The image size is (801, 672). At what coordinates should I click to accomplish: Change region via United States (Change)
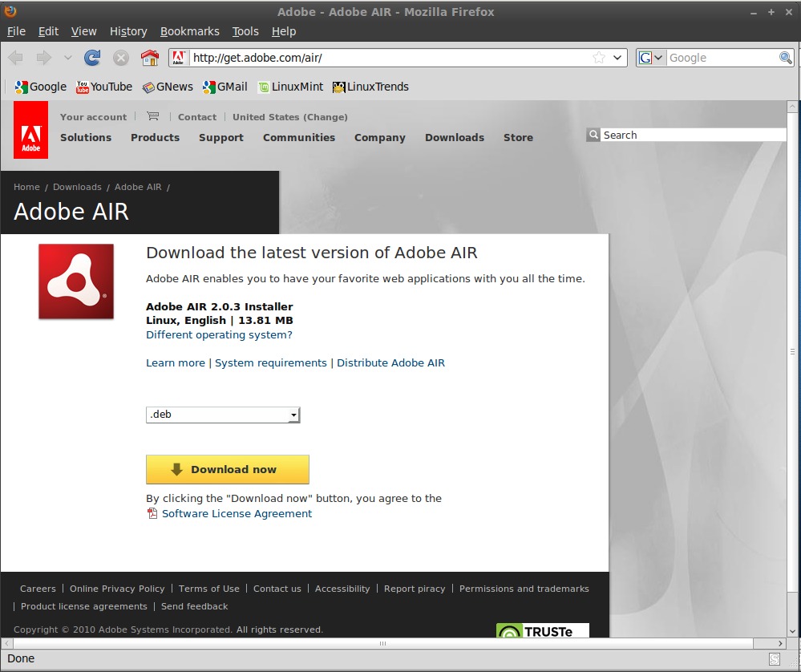click(290, 117)
